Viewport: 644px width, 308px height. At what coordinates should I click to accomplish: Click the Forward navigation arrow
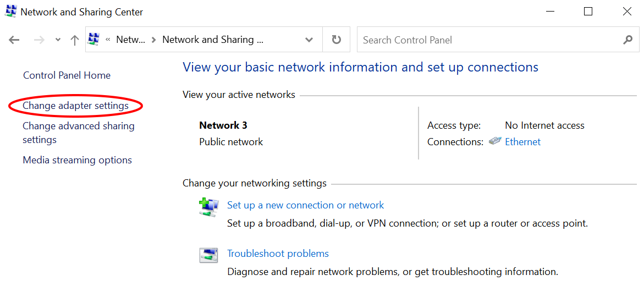39,40
